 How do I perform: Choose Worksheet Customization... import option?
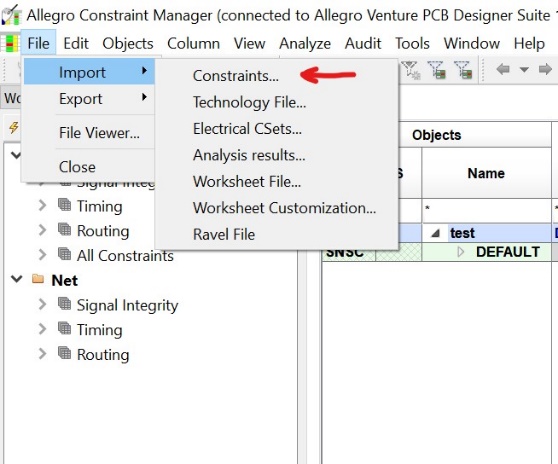[284, 208]
